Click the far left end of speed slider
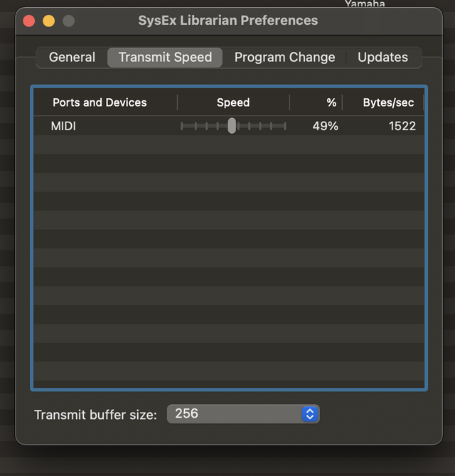Viewport: 455px width, 476px height. (x=182, y=126)
